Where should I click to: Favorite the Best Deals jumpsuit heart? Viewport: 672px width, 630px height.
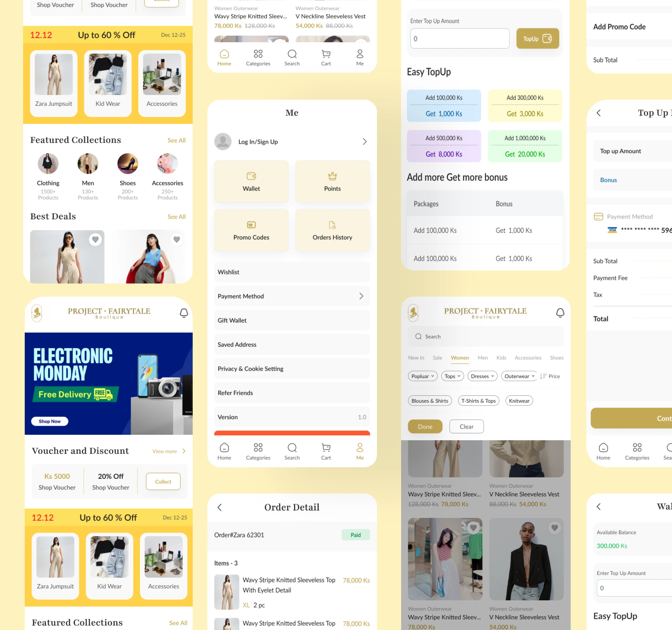(x=95, y=239)
